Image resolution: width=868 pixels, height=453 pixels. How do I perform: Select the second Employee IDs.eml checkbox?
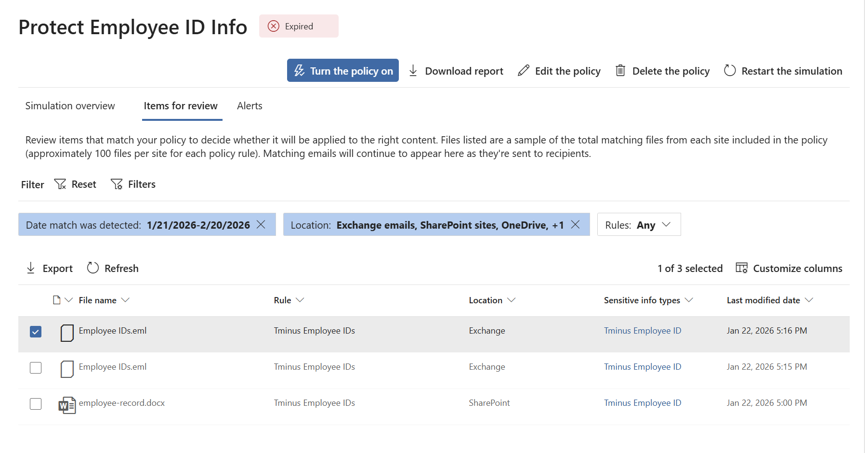point(36,368)
